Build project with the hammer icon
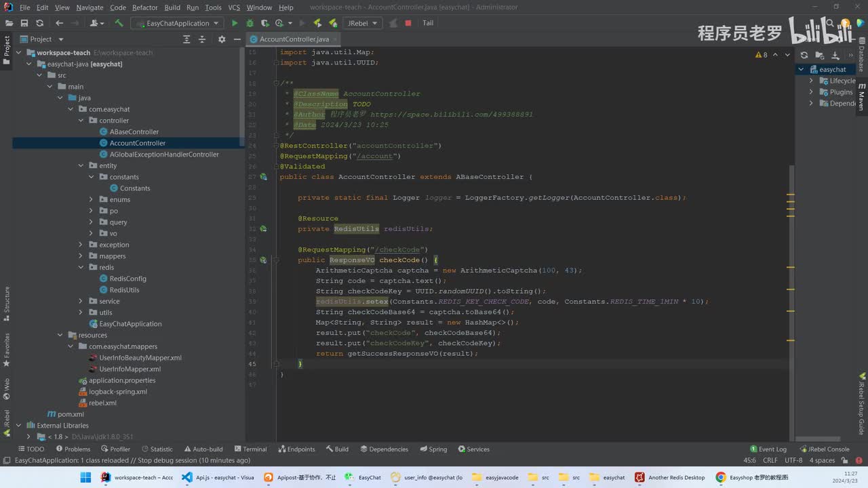Viewport: 868px width, 488px height. 119,23
